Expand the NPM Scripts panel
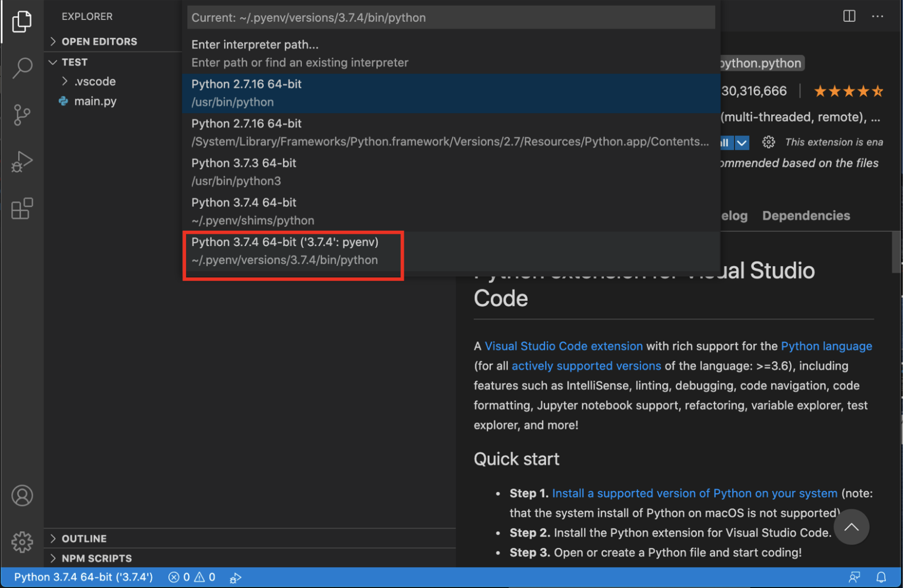Viewport: 904px width, 588px height. click(x=97, y=558)
